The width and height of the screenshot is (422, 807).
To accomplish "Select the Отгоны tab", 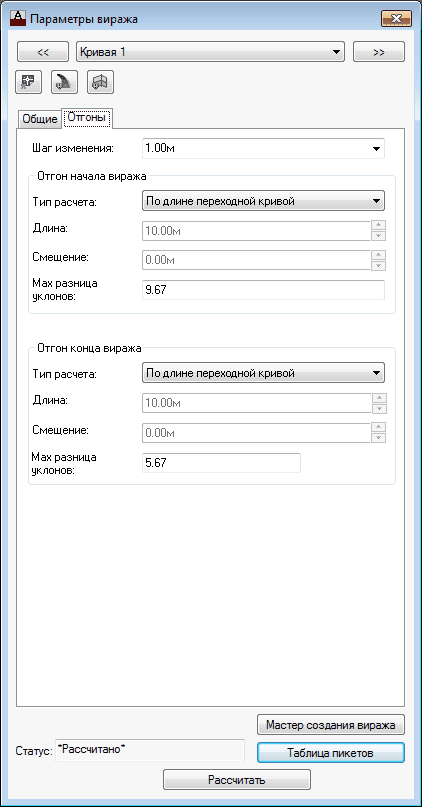I will click(87, 118).
